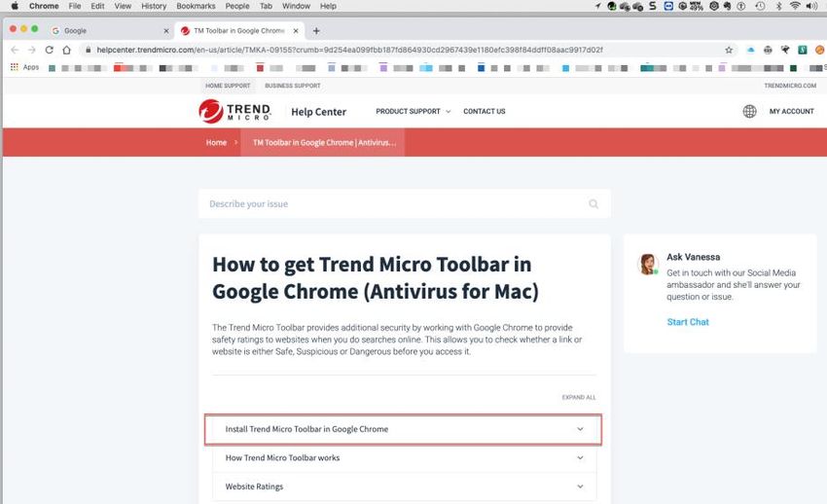Close the TM Toolbar tab

click(x=296, y=30)
